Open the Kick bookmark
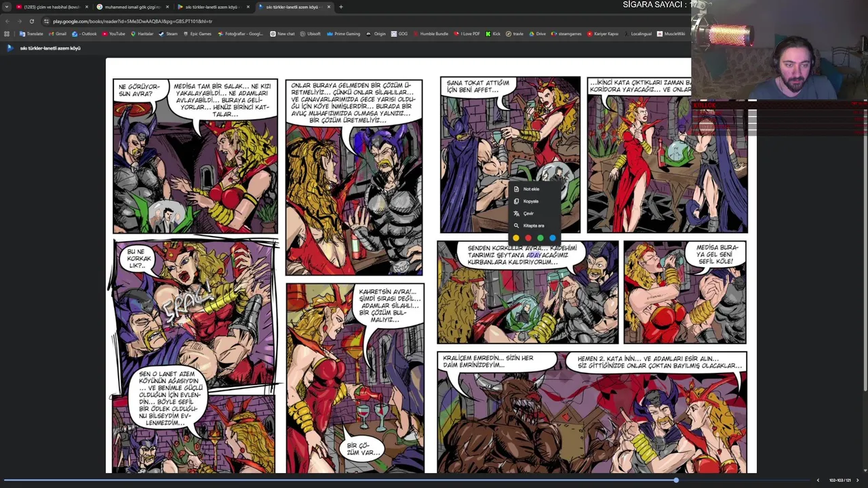 tap(493, 34)
